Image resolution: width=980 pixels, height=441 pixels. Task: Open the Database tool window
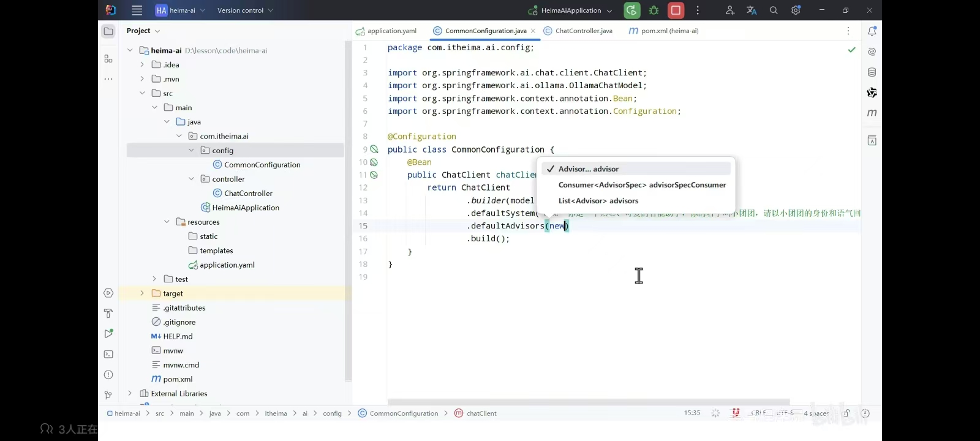point(872,72)
